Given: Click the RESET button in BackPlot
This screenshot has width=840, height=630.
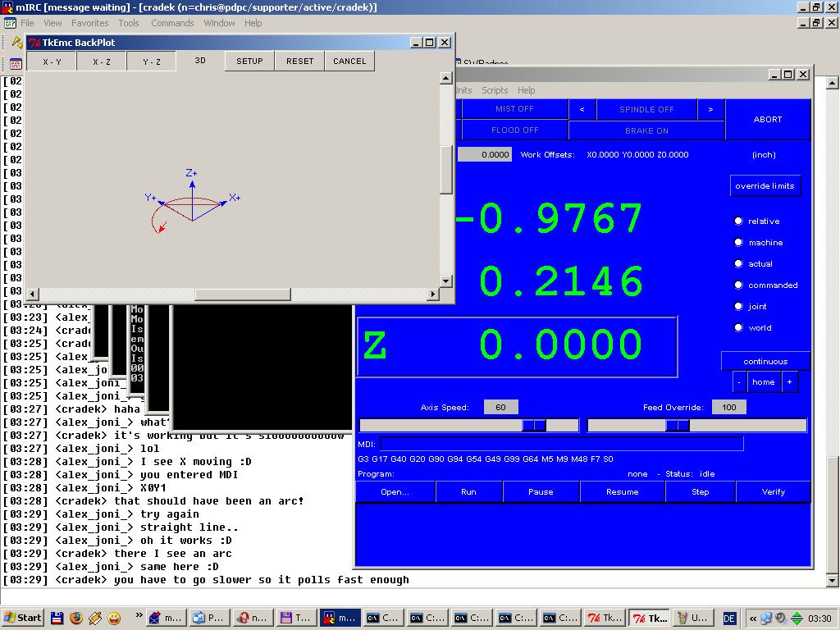Looking at the screenshot, I should (299, 61).
